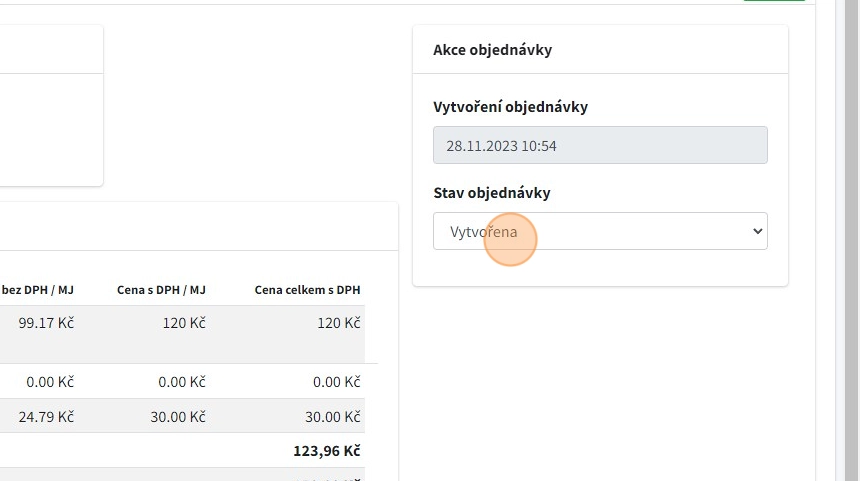Select 0.00 Kč in bez DPH / MJ column
The width and height of the screenshot is (860, 481).
tap(50, 381)
